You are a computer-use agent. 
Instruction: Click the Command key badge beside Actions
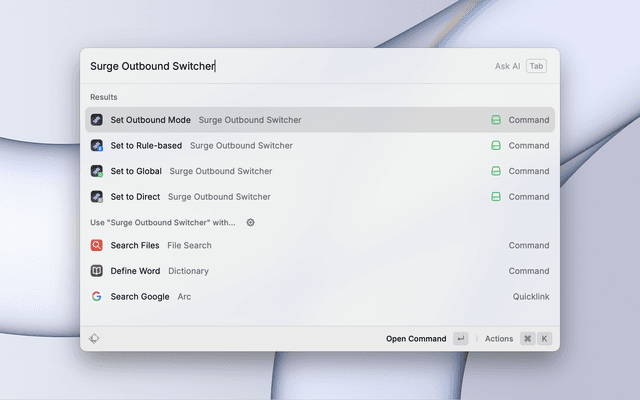click(x=528, y=339)
